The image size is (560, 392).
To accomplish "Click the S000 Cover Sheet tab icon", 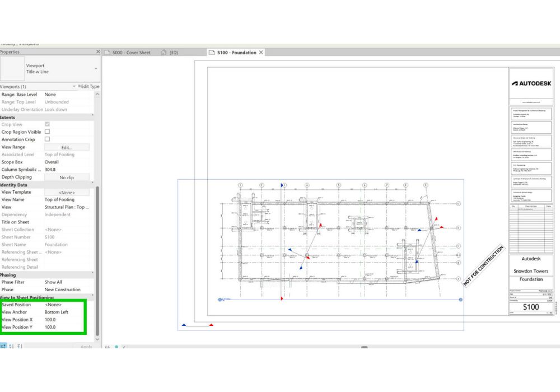I will point(108,53).
